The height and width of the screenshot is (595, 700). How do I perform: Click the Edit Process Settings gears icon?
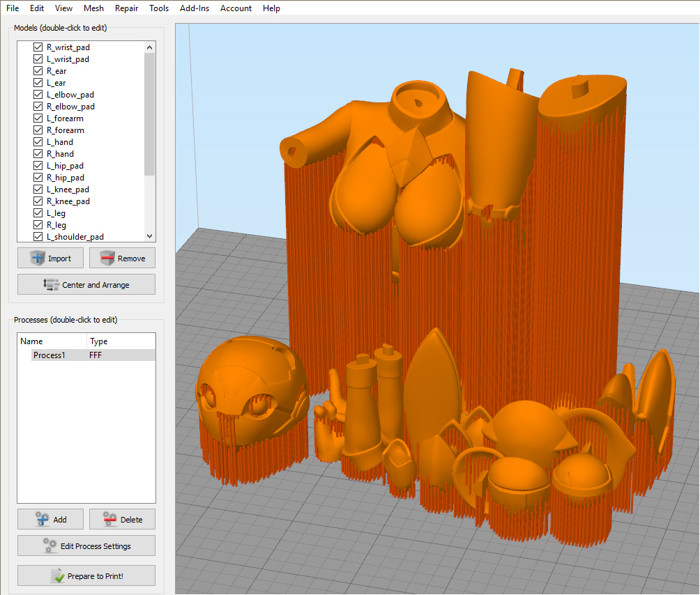coord(50,546)
